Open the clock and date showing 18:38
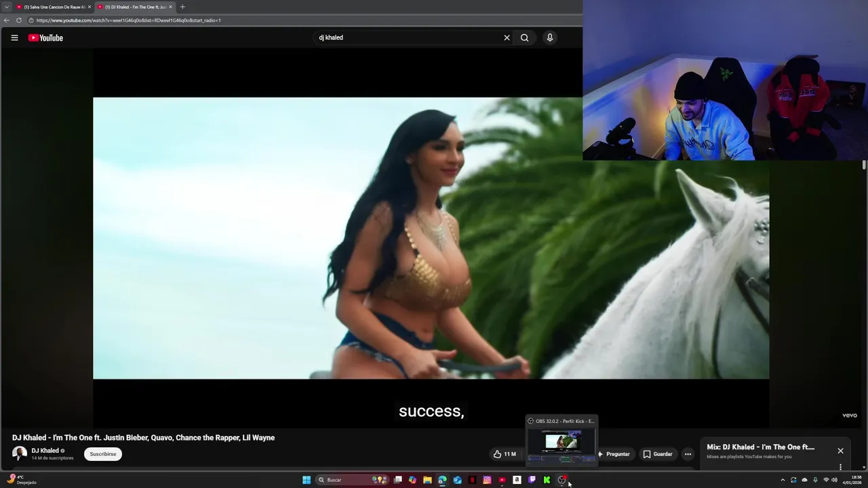Screen dimensions: 868x488 pos(852,480)
